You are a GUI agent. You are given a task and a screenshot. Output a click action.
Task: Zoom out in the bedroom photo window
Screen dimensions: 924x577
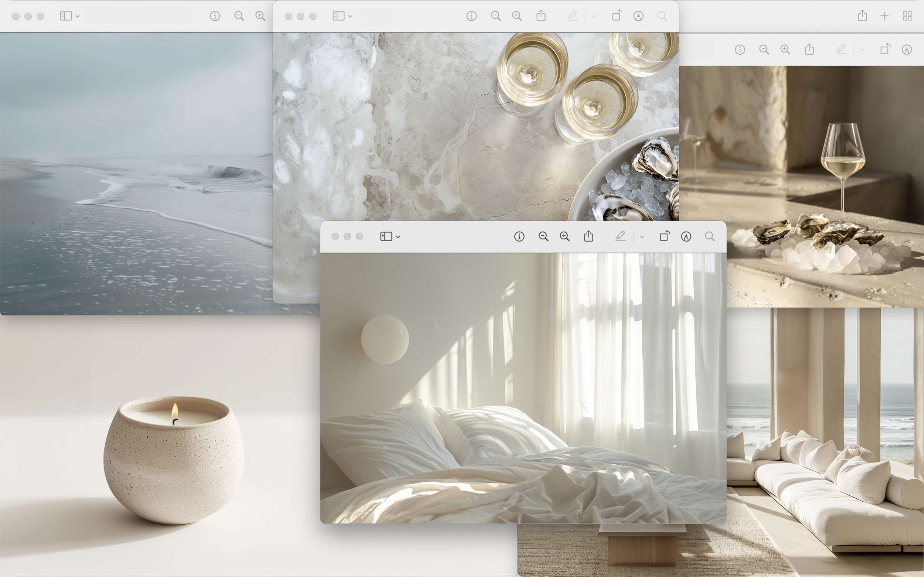[x=543, y=237]
